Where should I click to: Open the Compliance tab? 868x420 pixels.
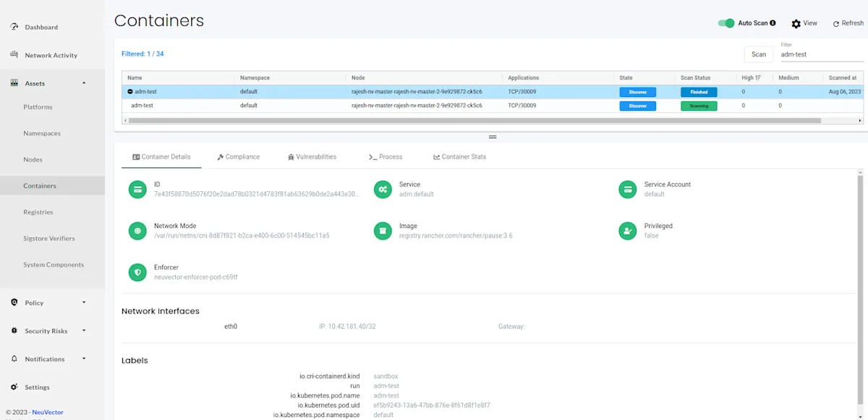(x=238, y=156)
